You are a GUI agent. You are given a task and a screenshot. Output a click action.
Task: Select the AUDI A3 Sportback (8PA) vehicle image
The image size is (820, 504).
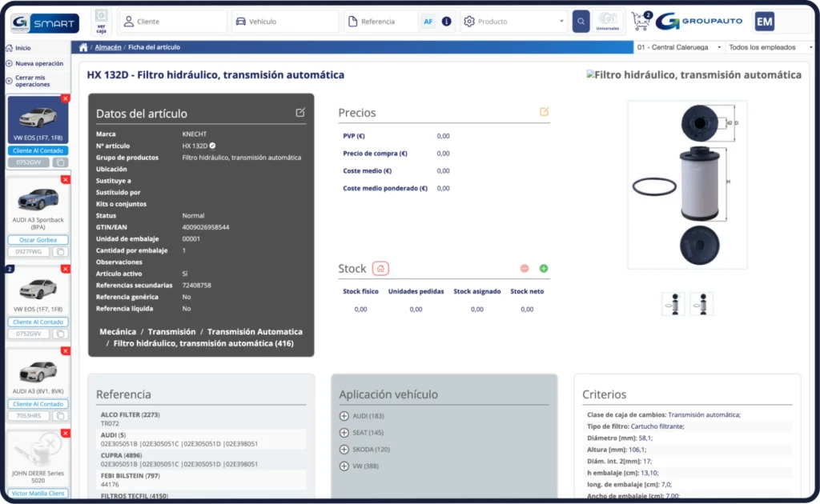pos(38,199)
